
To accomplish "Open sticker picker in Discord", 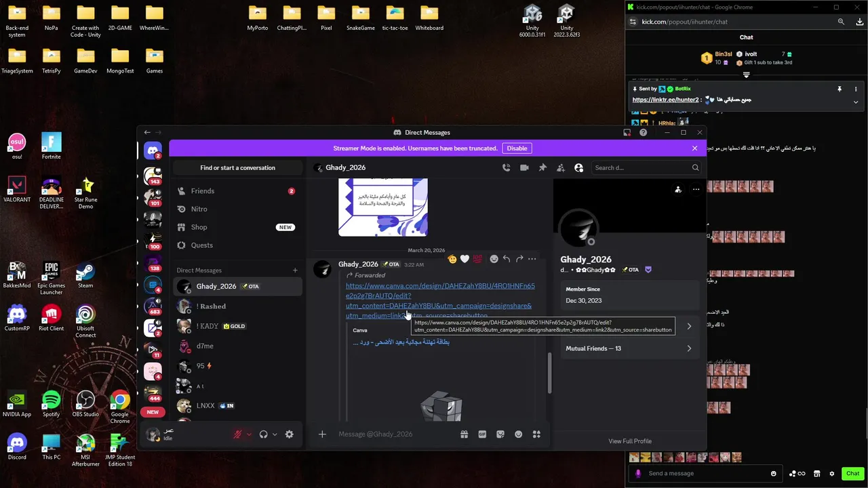I will [500, 434].
